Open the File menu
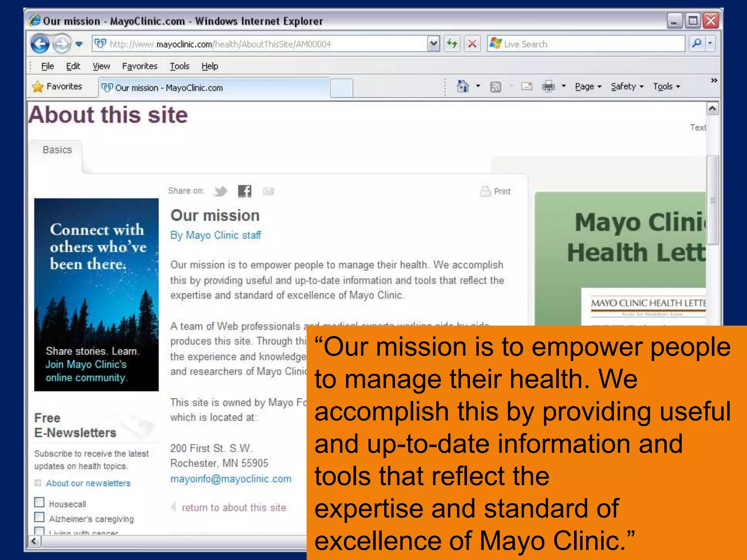747x560 pixels. click(x=47, y=66)
